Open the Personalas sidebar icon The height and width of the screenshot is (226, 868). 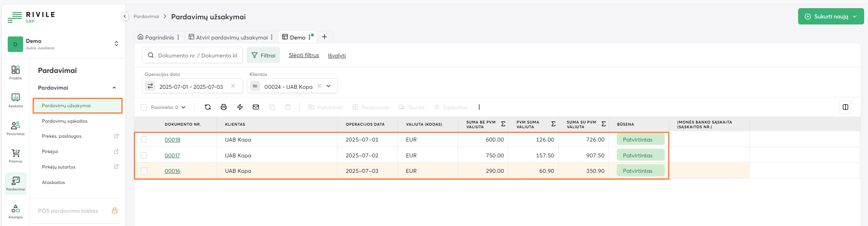tap(15, 128)
